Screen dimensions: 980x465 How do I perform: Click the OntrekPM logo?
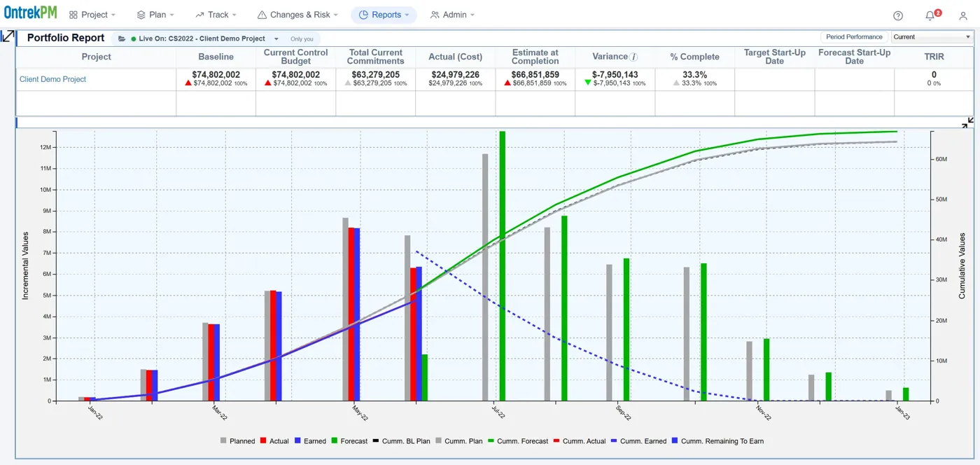tap(30, 13)
